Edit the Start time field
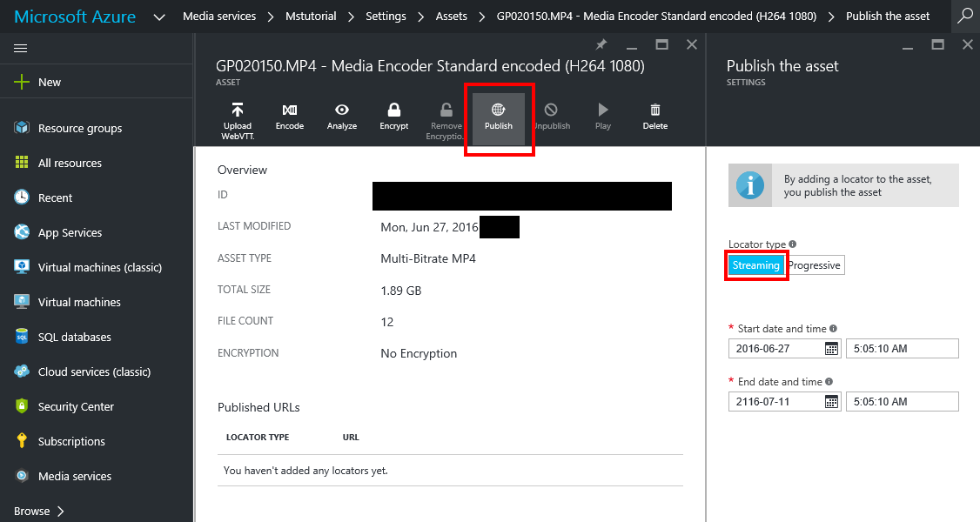980x522 pixels. [902, 348]
